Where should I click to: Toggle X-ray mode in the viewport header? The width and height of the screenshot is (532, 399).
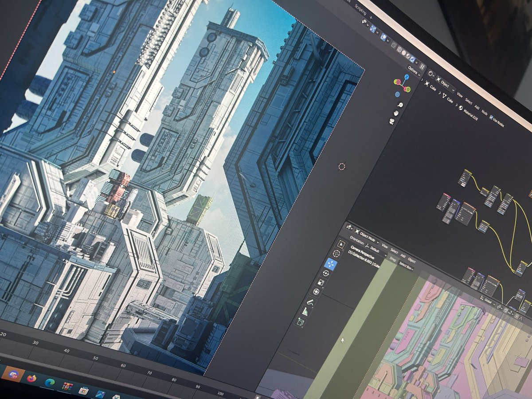coord(394,45)
